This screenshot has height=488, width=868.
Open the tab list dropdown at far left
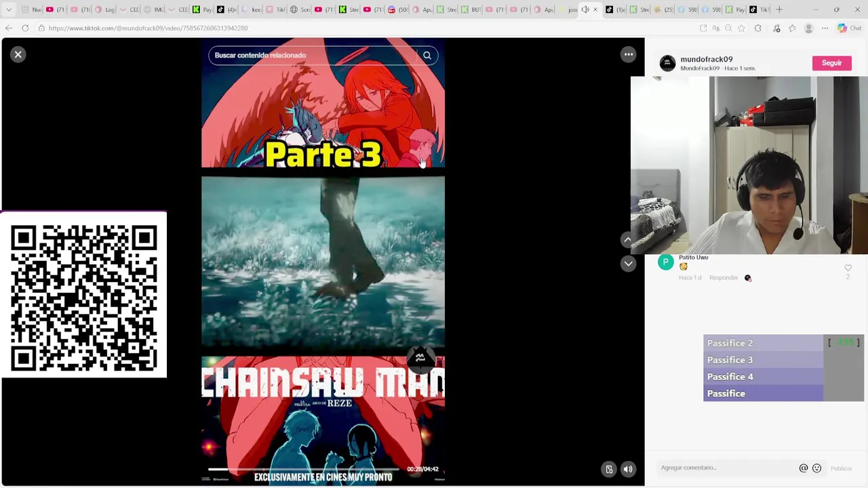click(8, 9)
